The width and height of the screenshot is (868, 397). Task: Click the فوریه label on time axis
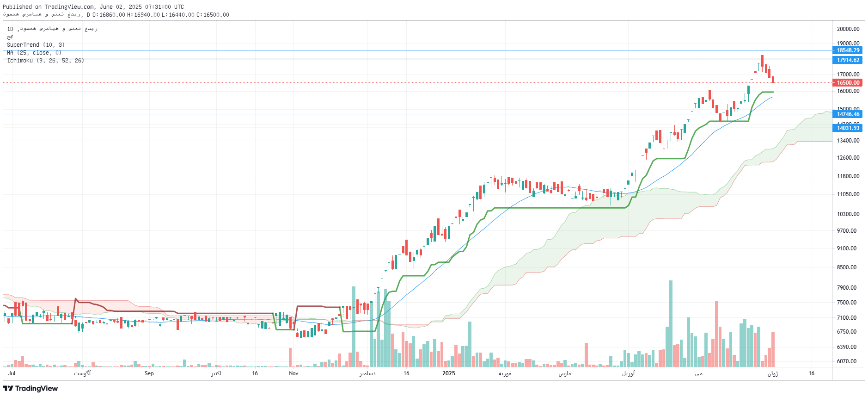click(x=505, y=373)
